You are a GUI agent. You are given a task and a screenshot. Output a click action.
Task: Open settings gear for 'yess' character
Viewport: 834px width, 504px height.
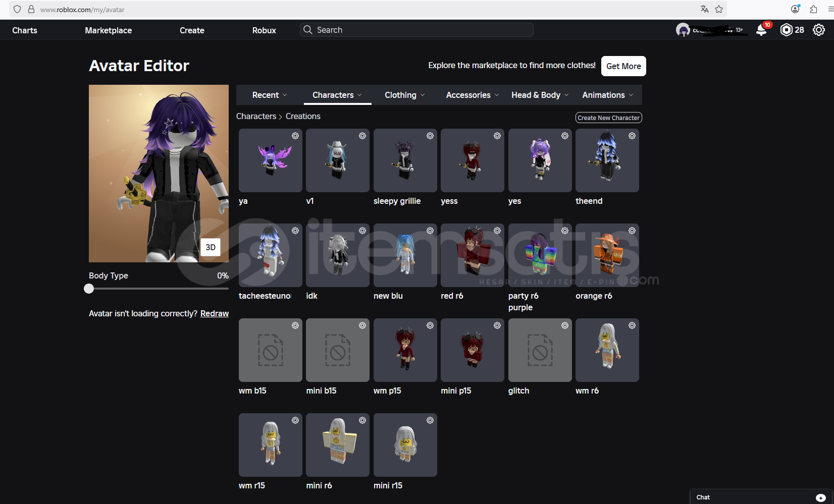[497, 136]
